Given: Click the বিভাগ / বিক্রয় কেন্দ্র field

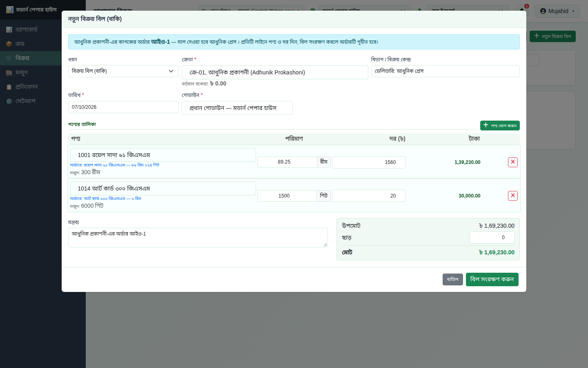Looking at the screenshot, I should click(445, 71).
